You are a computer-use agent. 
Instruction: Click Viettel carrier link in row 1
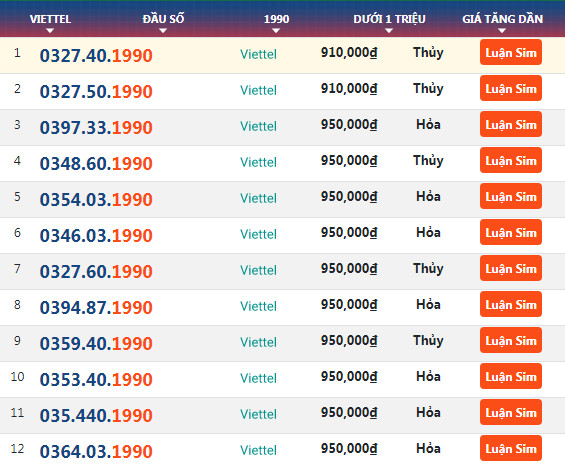[x=258, y=54]
